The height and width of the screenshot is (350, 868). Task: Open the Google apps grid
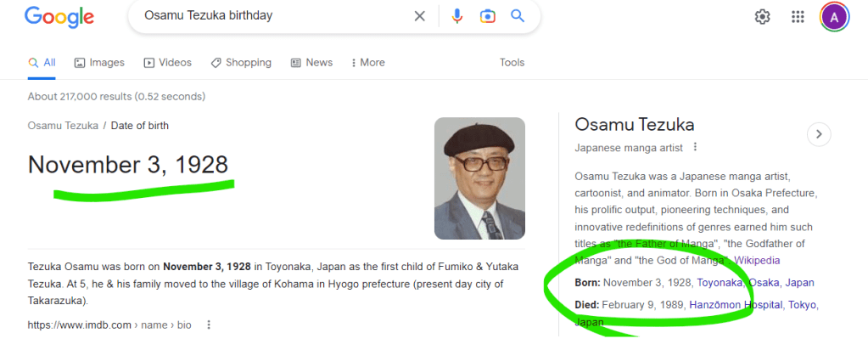pyautogui.click(x=798, y=17)
